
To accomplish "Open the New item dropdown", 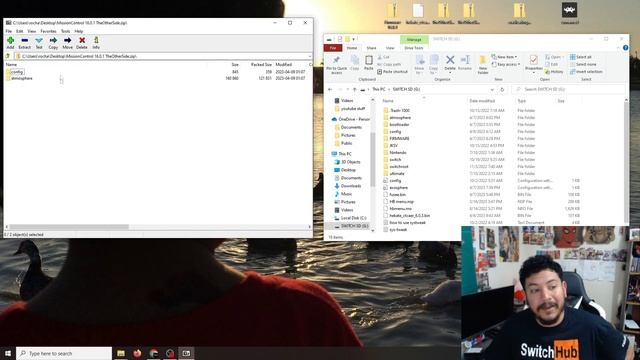I will tap(504, 57).
